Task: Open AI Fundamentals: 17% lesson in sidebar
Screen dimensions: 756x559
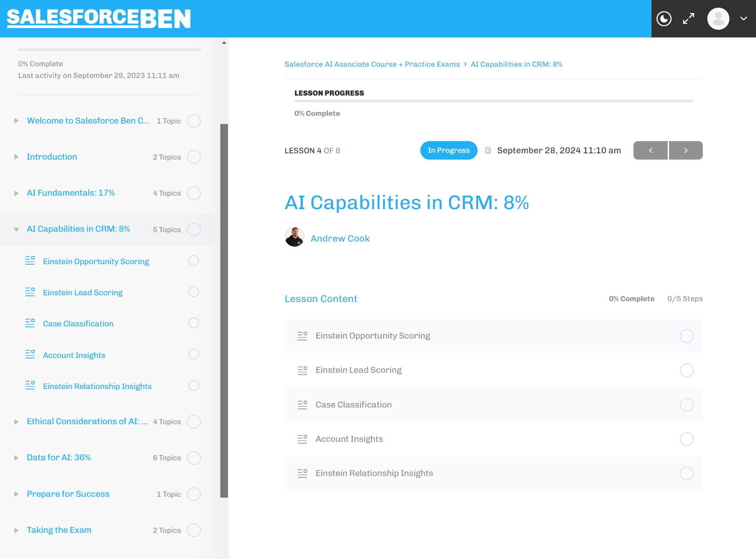Action: point(71,193)
